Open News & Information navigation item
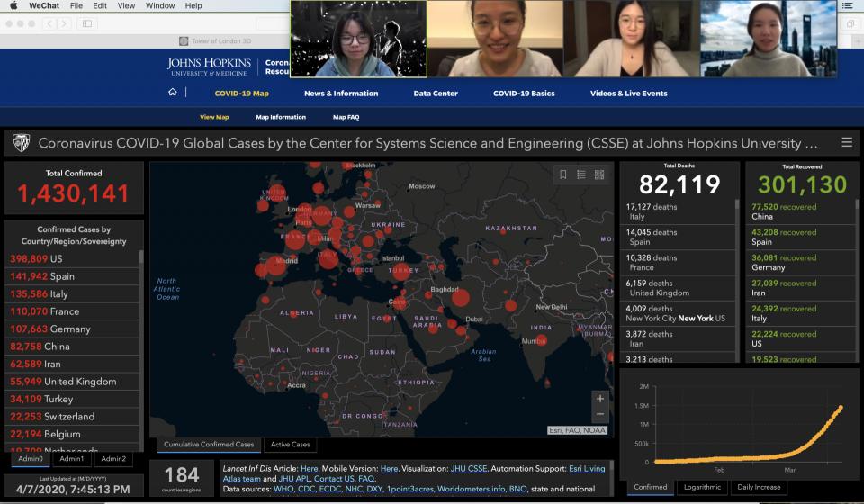The image size is (864, 504). pyautogui.click(x=341, y=94)
